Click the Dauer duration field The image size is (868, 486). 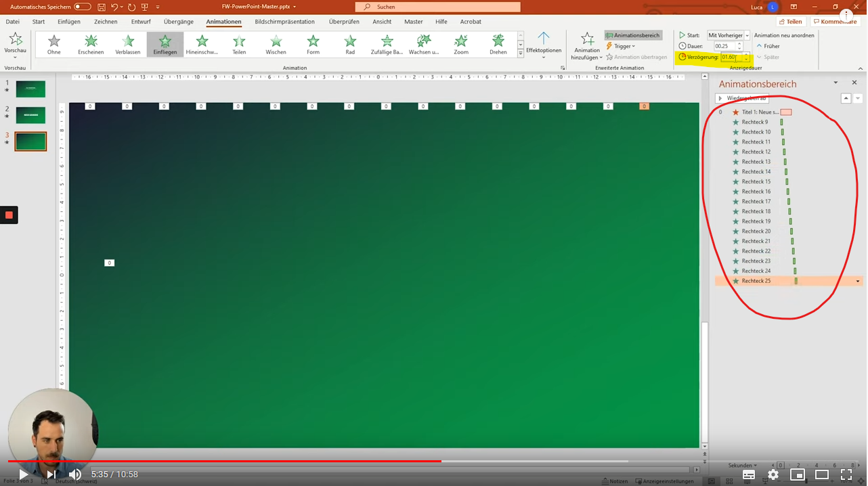(x=725, y=46)
